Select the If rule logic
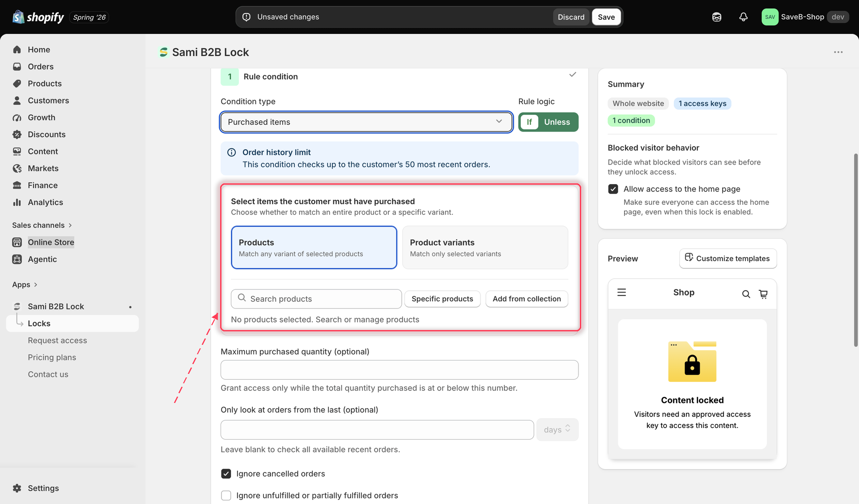This screenshot has height=504, width=859. coord(529,122)
